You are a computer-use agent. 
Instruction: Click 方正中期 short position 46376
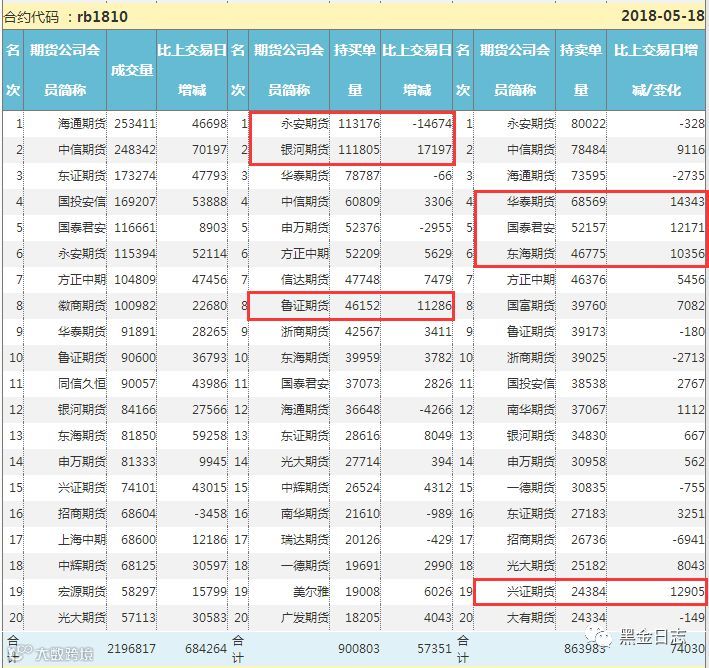click(588, 280)
